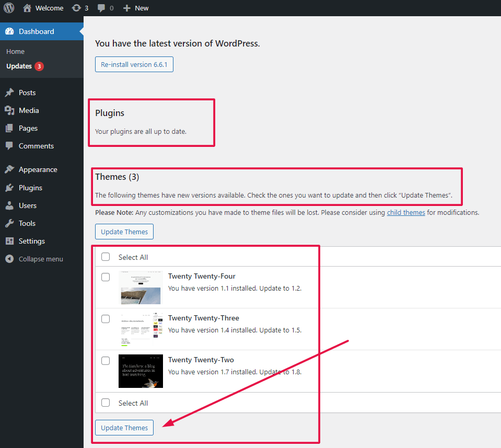Open the comments bubble icon in admin bar
The image size is (501, 448).
(x=101, y=8)
